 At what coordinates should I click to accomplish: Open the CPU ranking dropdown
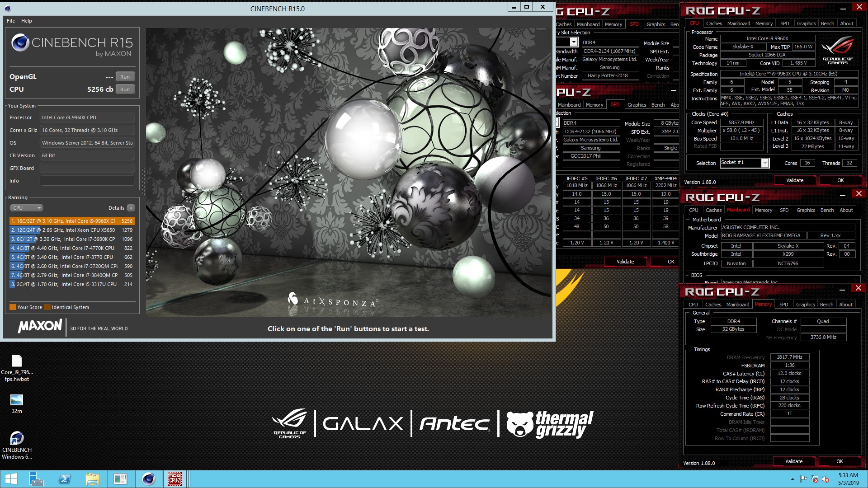point(26,208)
